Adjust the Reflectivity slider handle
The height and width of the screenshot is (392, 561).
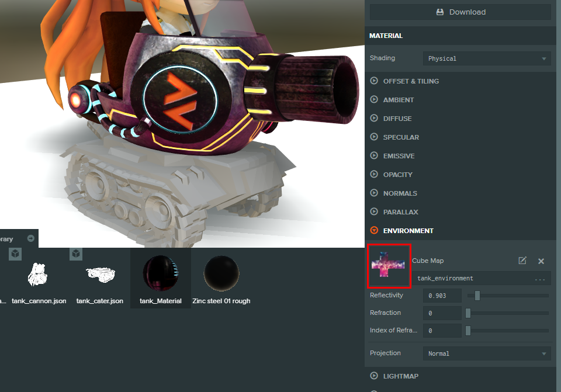click(x=477, y=296)
